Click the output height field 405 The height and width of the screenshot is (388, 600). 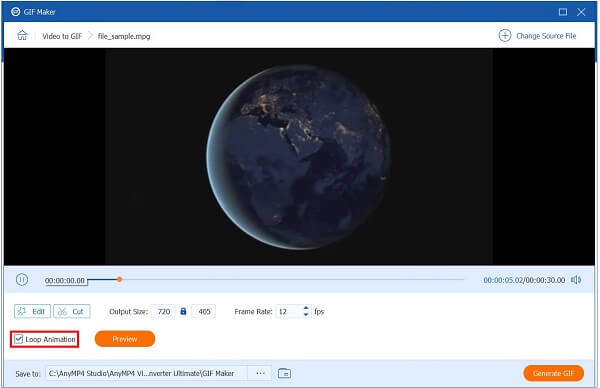pyautogui.click(x=204, y=311)
